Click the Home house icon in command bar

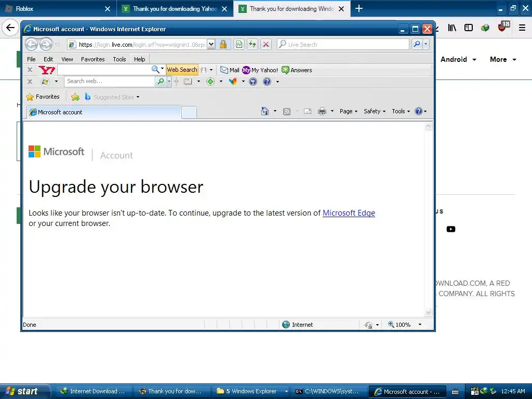click(264, 111)
